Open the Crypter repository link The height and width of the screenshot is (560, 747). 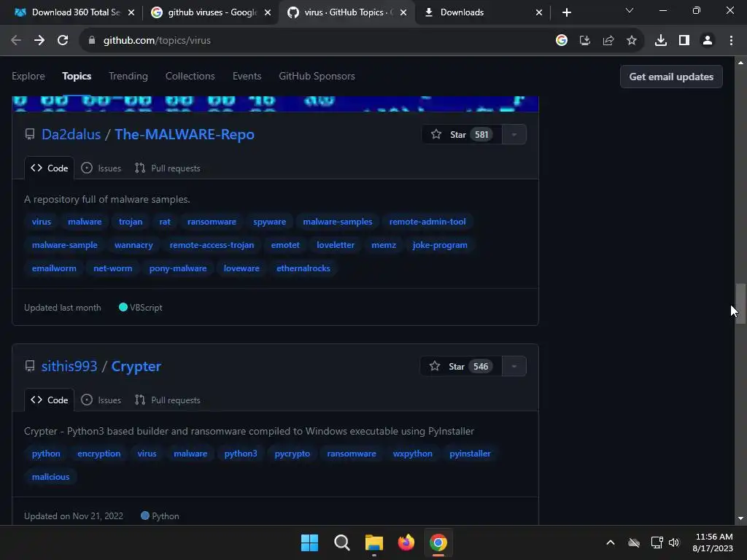point(136,367)
